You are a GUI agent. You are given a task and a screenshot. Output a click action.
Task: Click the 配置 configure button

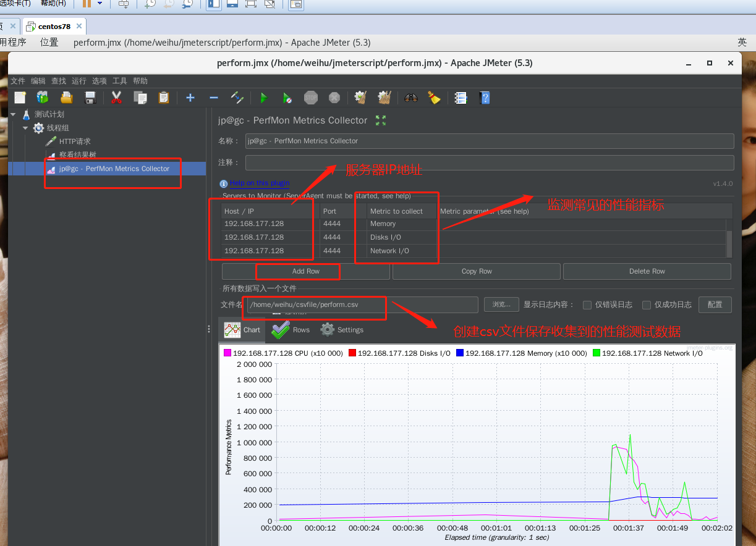coord(715,304)
